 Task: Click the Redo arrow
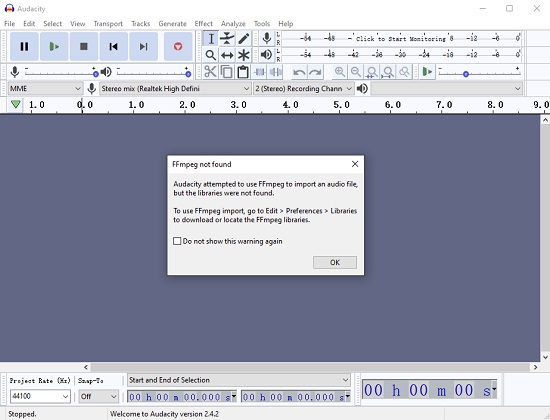click(315, 72)
